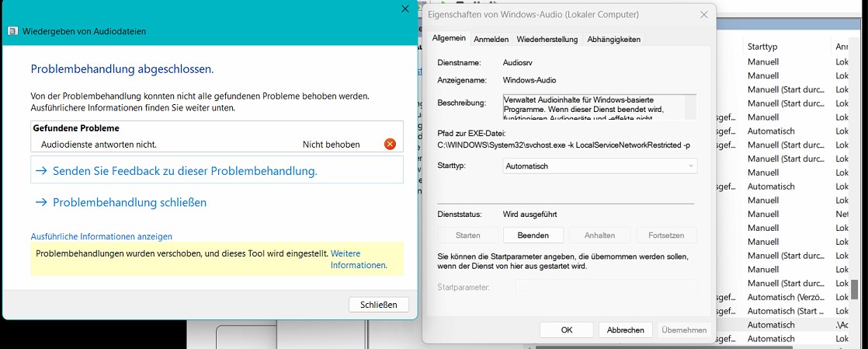The width and height of the screenshot is (868, 349).
Task: Open the Abhängigkeiten tab
Action: (614, 40)
